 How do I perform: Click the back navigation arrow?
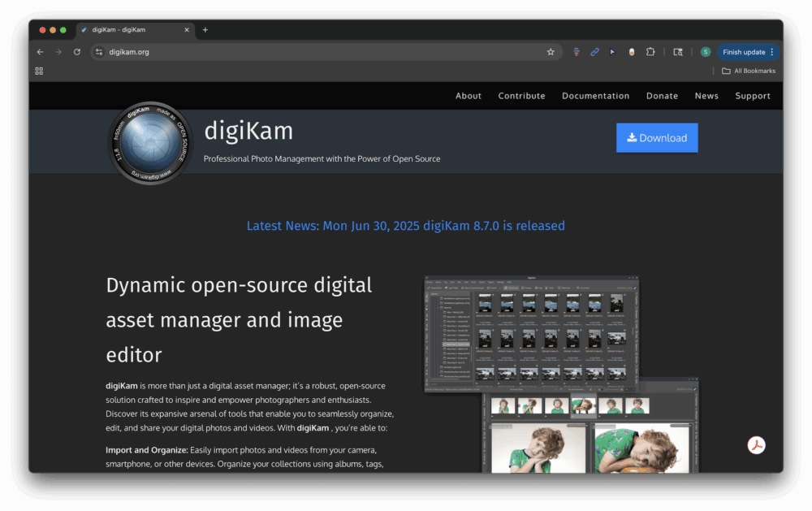click(39, 51)
